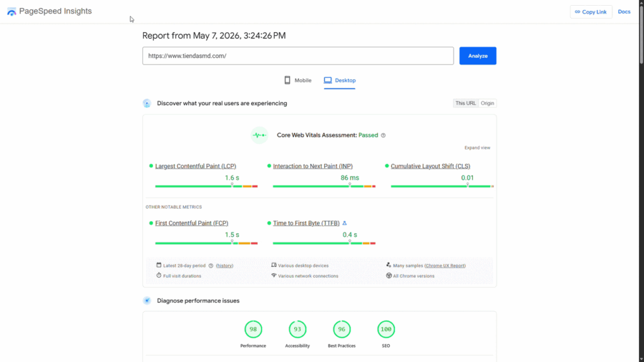Click the mobile phone icon
Image resolution: width=644 pixels, height=362 pixels.
287,80
